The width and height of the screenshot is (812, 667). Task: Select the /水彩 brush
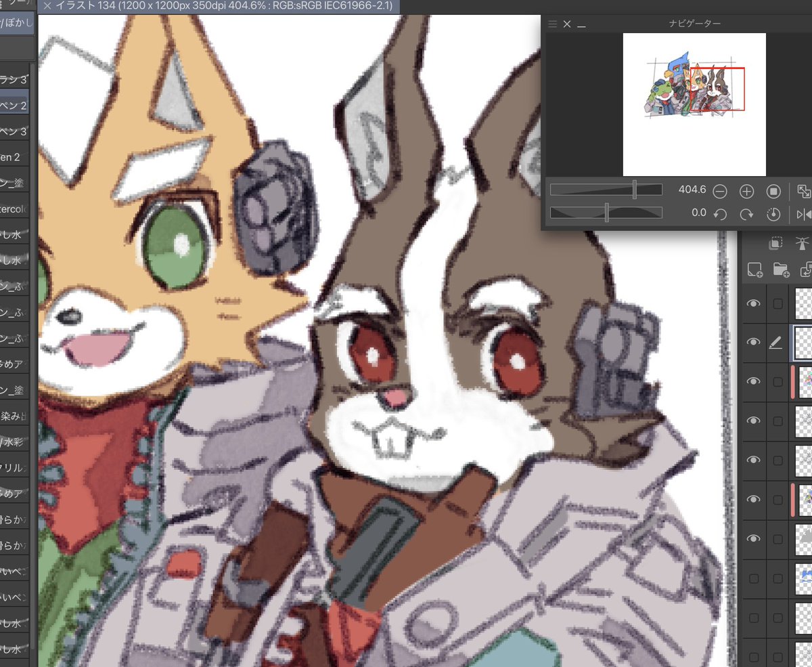point(14,443)
